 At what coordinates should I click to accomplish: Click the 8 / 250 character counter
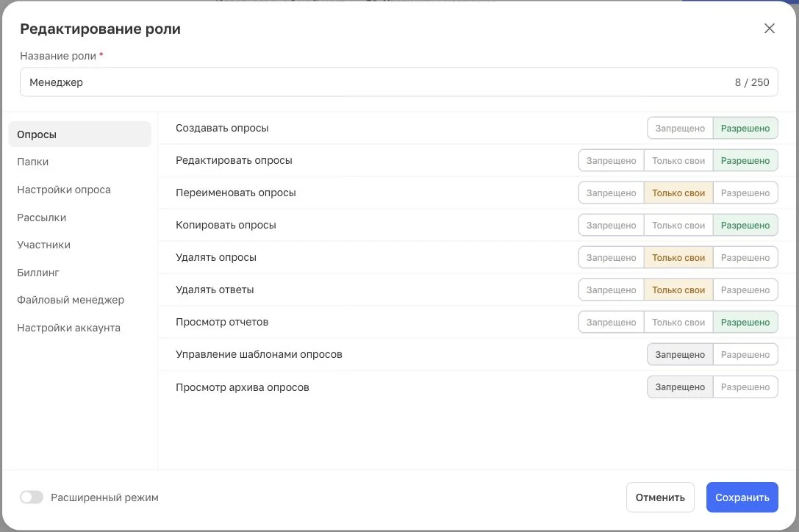click(x=752, y=82)
